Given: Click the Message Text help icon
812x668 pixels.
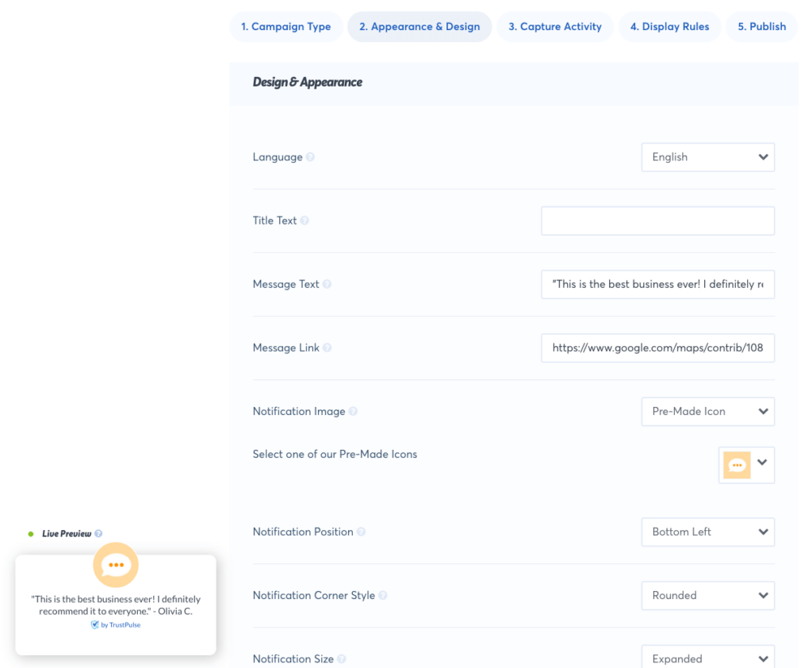Looking at the screenshot, I should (x=327, y=284).
